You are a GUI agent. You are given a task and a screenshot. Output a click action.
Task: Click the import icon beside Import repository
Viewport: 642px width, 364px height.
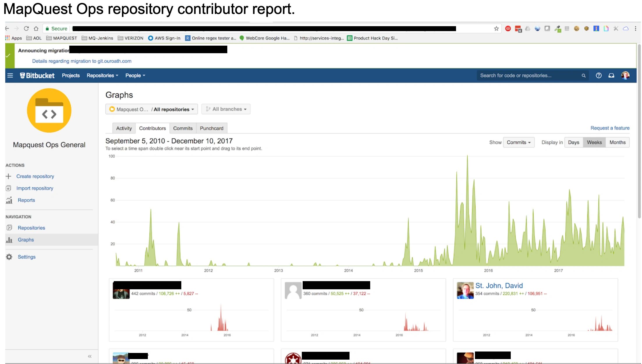click(x=8, y=188)
